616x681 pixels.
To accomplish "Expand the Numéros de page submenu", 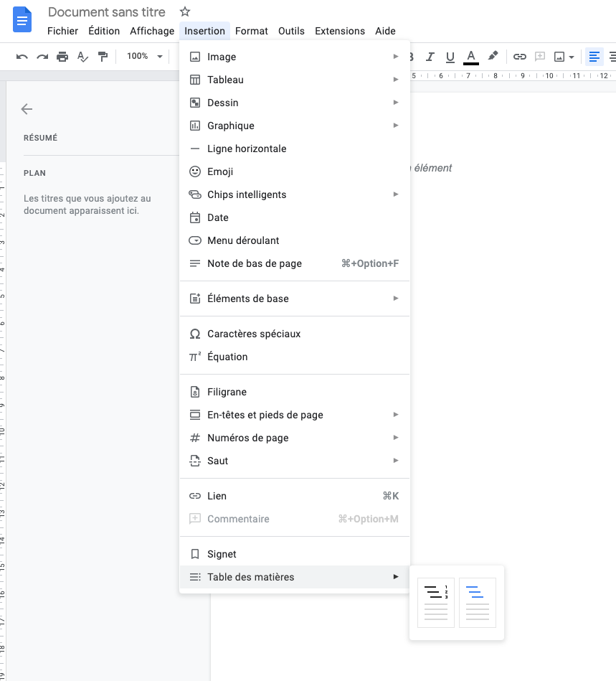I will coord(294,438).
